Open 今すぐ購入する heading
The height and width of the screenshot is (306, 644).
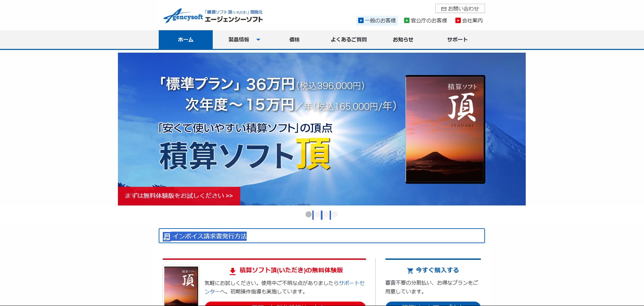pyautogui.click(x=437, y=270)
